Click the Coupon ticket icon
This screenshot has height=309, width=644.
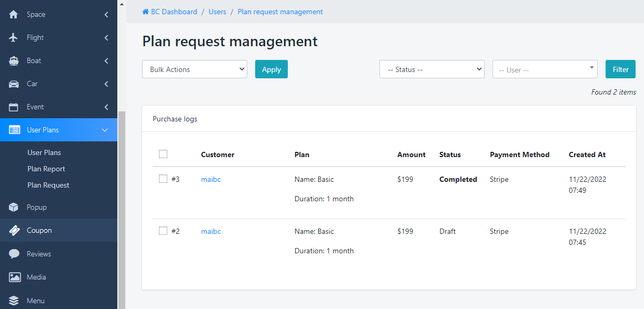click(14, 231)
